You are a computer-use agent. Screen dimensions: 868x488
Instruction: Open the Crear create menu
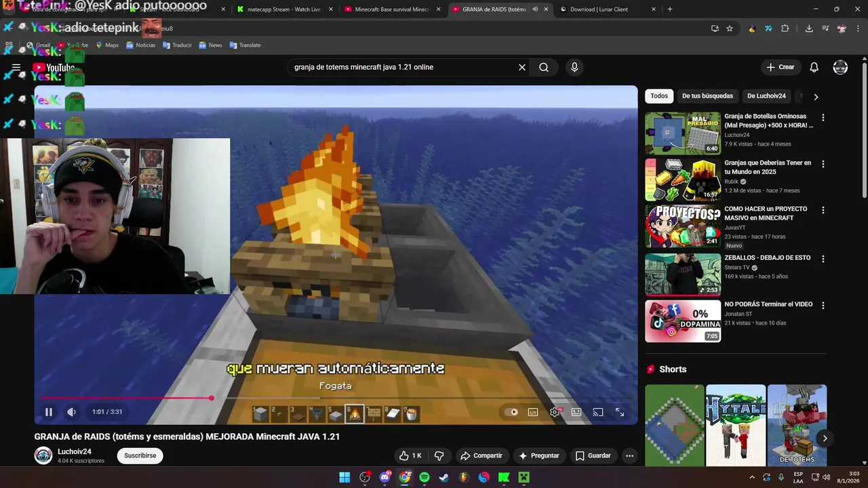click(x=781, y=67)
